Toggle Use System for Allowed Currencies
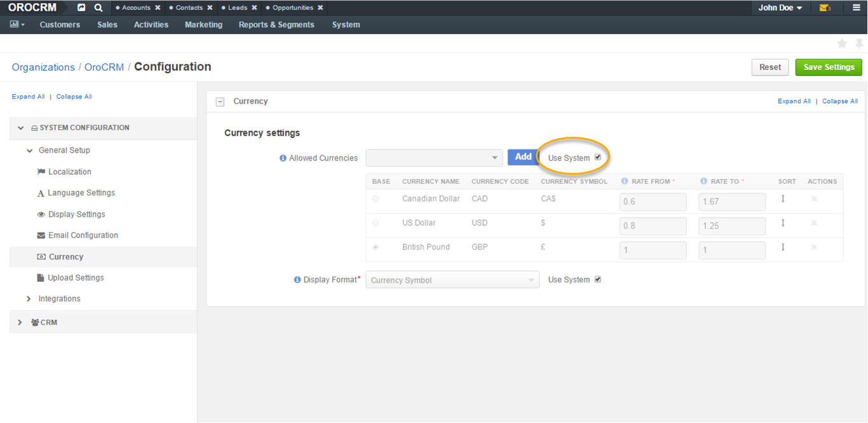Image resolution: width=868 pixels, height=423 pixels. 598,157
